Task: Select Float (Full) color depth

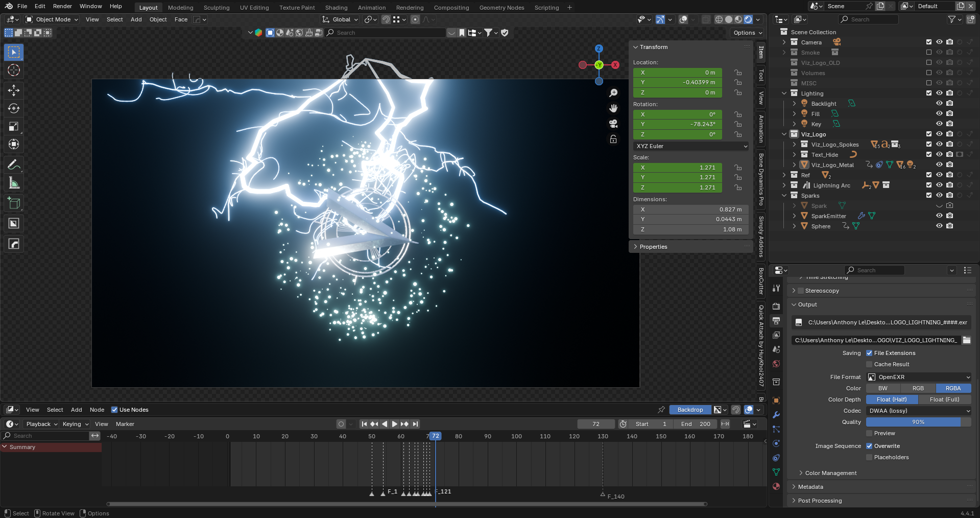Action: [x=944, y=399]
